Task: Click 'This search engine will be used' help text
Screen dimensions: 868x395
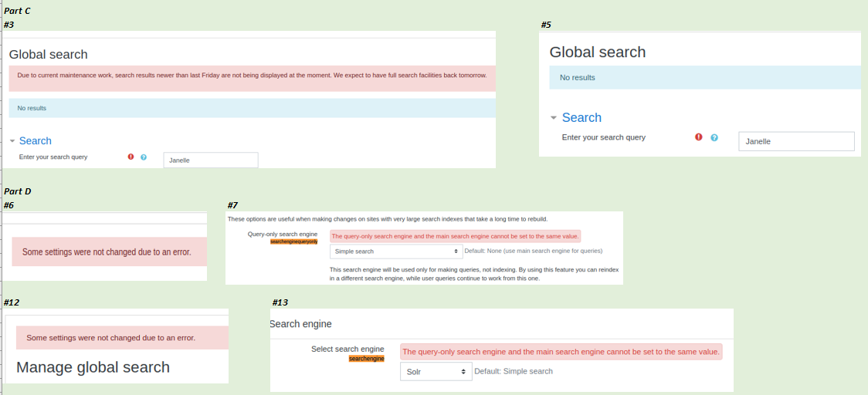Action: (x=474, y=274)
